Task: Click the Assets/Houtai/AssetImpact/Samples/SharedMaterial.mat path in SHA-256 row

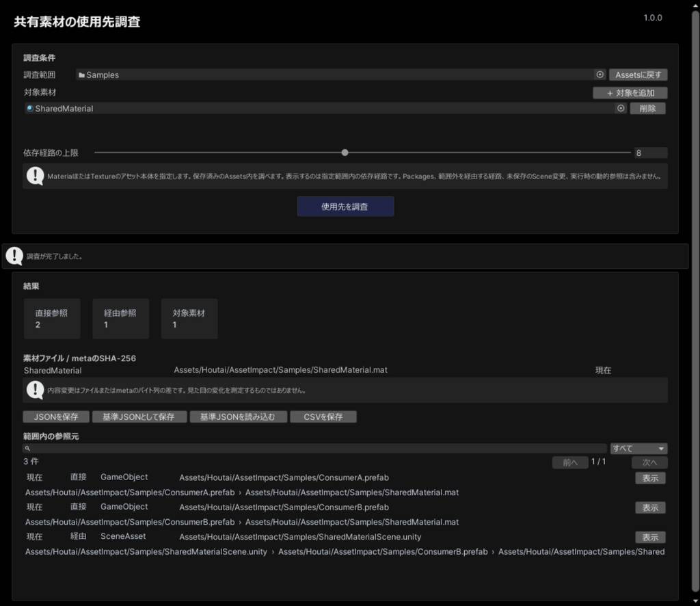Action: (x=280, y=370)
